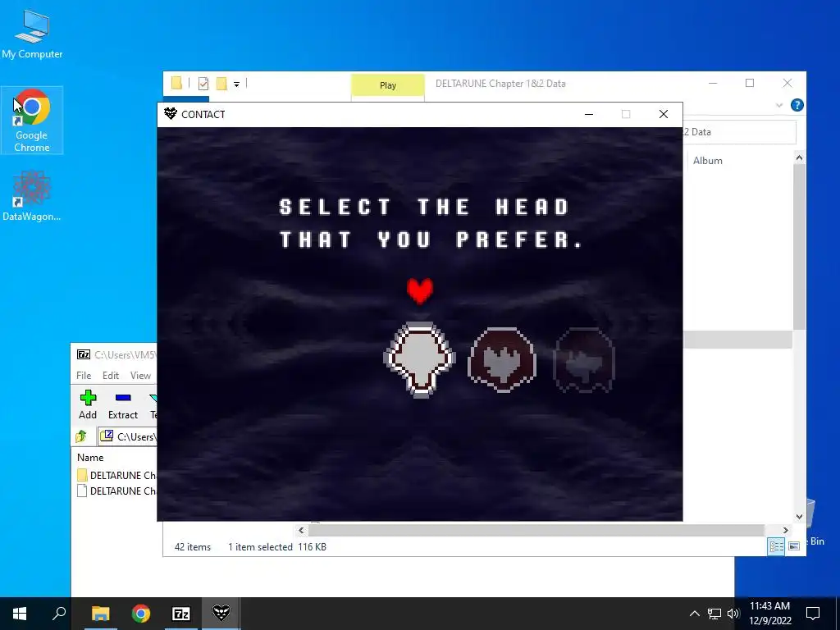This screenshot has width=840, height=630.
Task: Switch to File Explorer on the taskbar
Action: 100,614
